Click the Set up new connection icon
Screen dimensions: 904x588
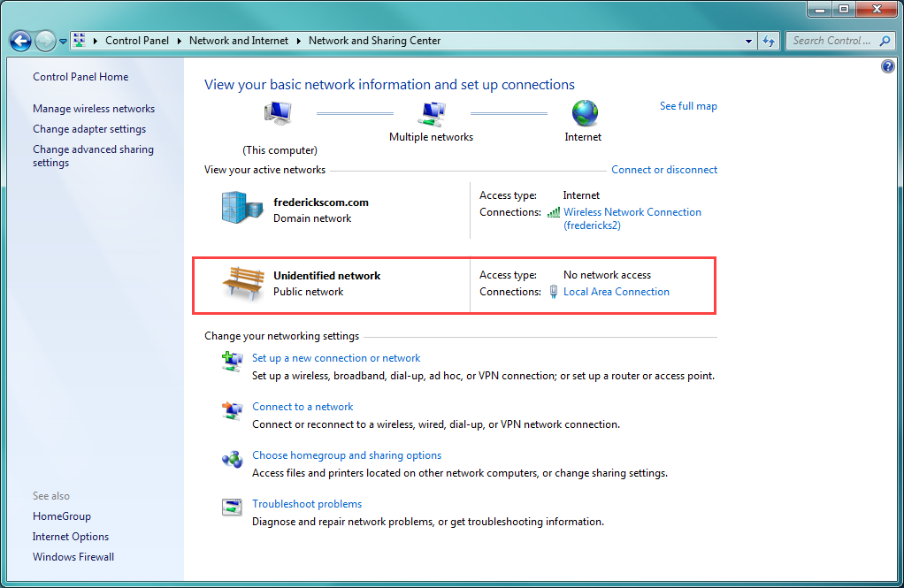(x=233, y=362)
